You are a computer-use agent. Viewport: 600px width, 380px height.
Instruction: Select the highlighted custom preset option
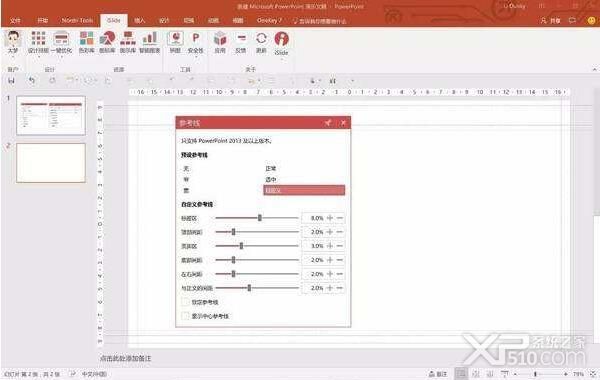304,190
